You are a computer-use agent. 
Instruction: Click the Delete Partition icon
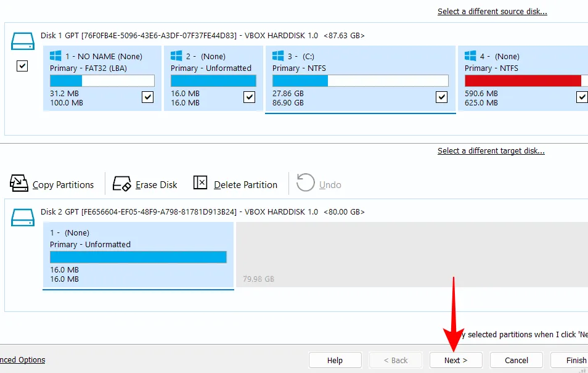(x=200, y=182)
